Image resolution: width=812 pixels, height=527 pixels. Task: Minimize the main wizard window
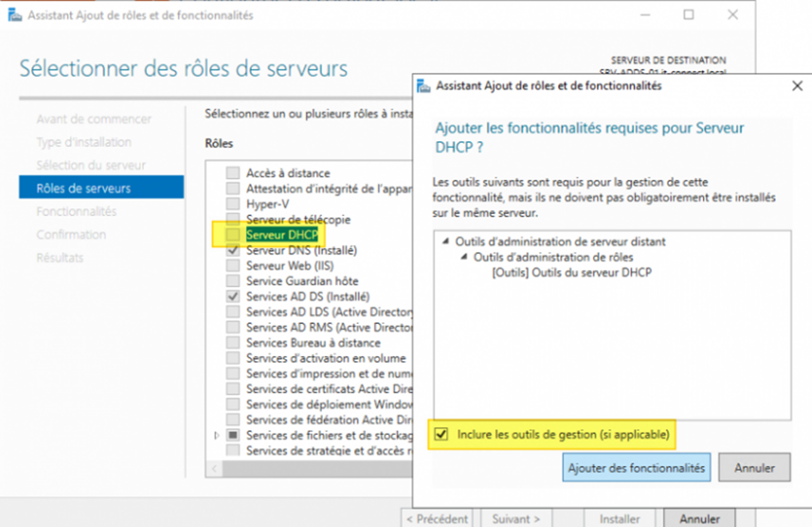[644, 15]
